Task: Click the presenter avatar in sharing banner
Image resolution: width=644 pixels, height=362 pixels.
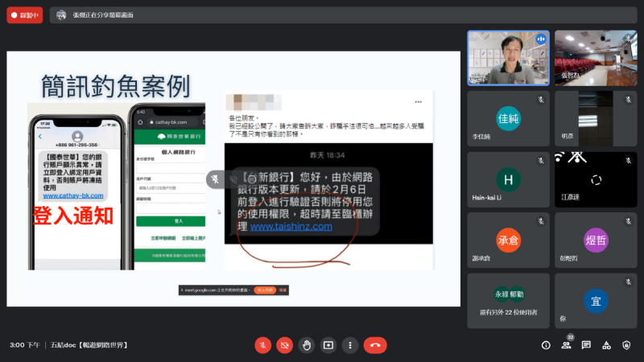Action: 61,15
